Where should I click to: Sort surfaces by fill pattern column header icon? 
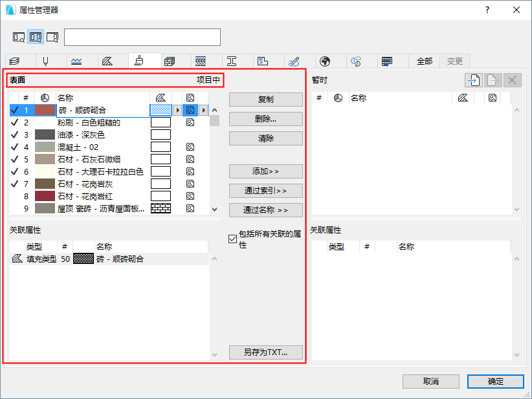pos(161,98)
